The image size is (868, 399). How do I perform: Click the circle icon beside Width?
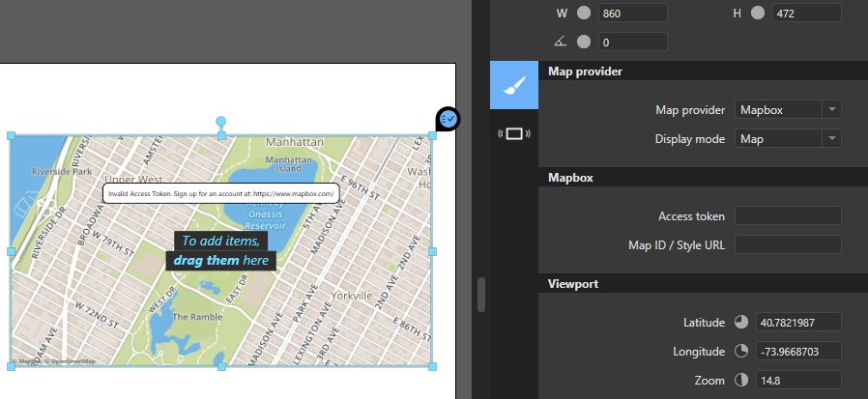(584, 14)
